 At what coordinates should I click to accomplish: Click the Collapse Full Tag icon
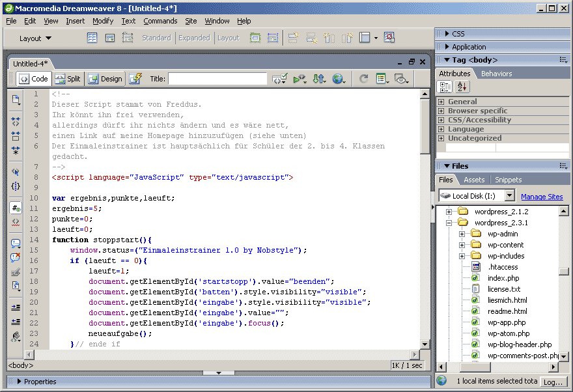point(16,122)
